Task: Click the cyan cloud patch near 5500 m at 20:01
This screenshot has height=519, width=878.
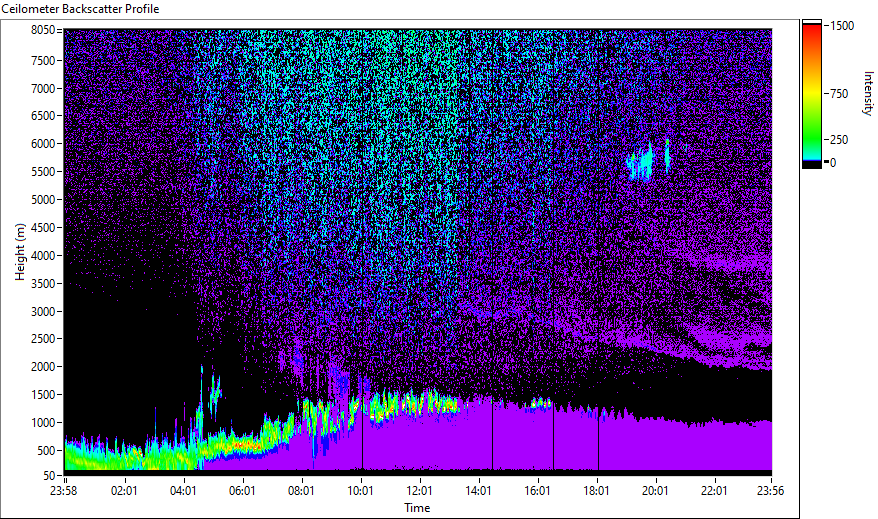Action: pos(642,162)
